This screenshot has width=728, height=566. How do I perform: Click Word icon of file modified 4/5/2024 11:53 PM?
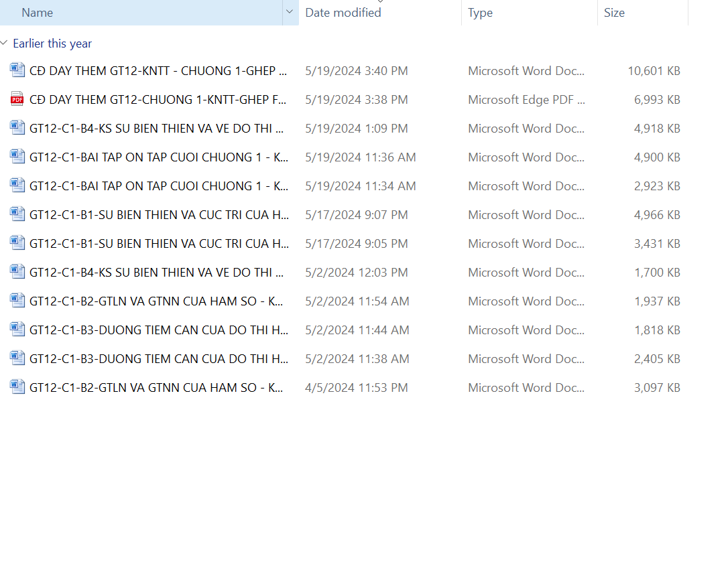[17, 388]
